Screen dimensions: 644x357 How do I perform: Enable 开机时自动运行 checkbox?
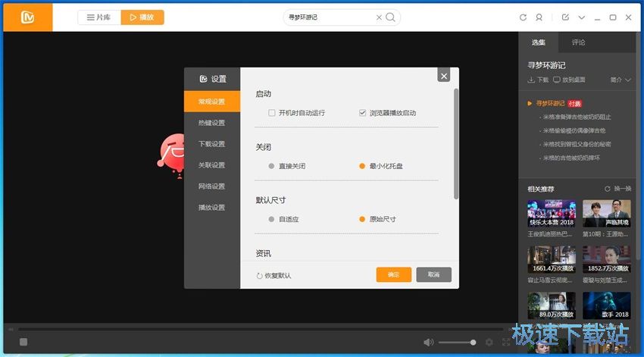(271, 113)
